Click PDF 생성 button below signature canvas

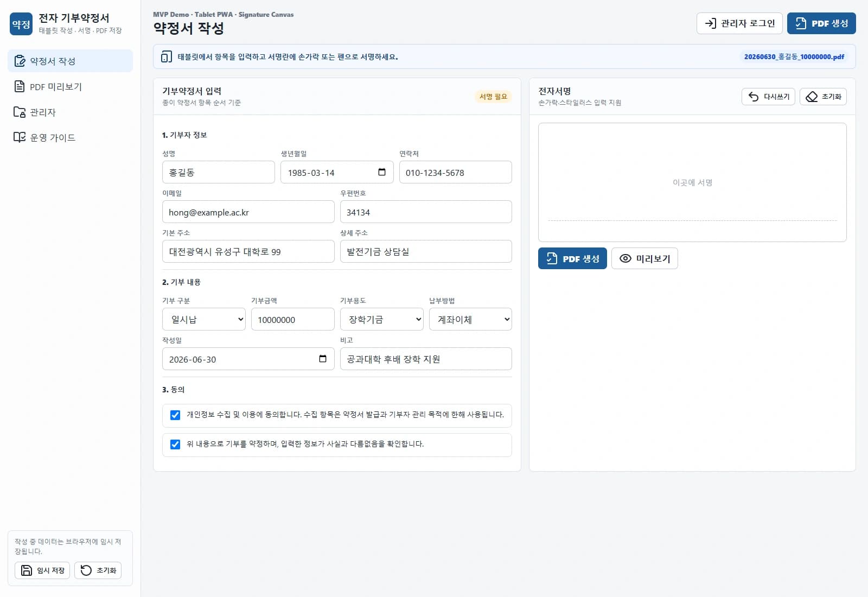coord(572,258)
